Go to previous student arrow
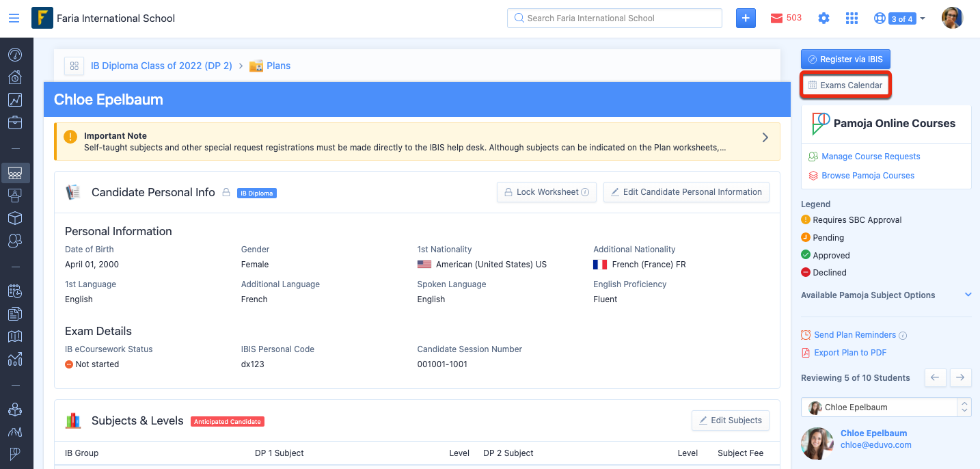Screen dimensions: 980x469 click(935, 377)
